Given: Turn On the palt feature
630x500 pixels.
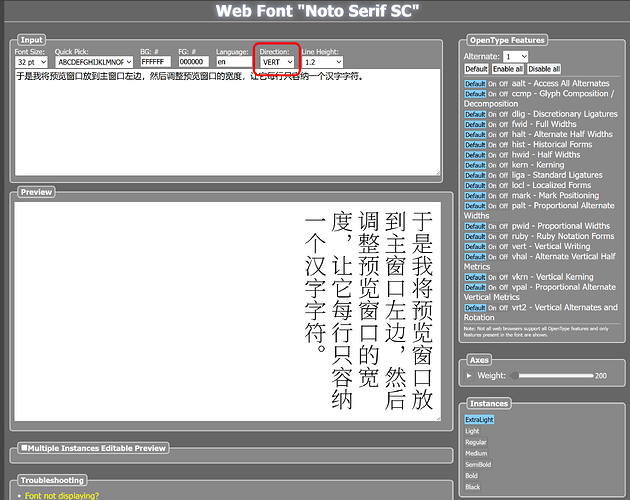Looking at the screenshot, I should [492, 206].
